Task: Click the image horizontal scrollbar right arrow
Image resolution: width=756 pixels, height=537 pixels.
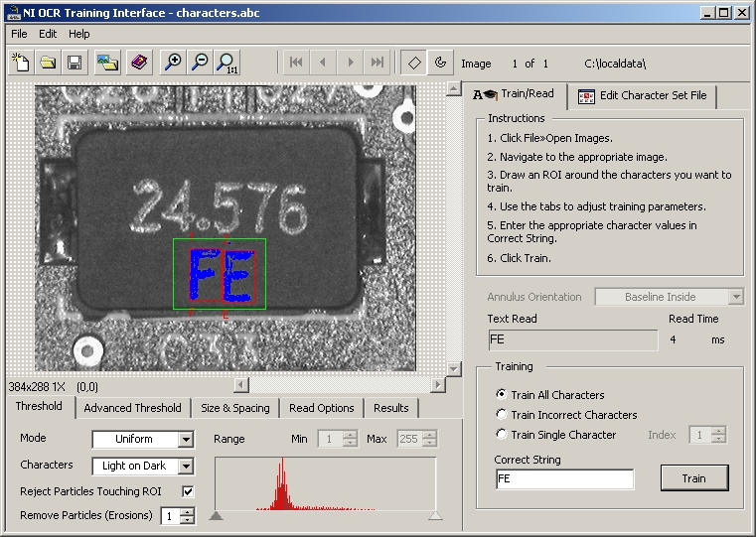Action: pos(438,385)
